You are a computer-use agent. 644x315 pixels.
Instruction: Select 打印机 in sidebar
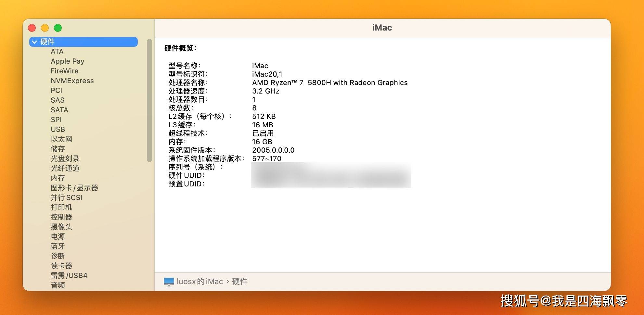pyautogui.click(x=61, y=208)
